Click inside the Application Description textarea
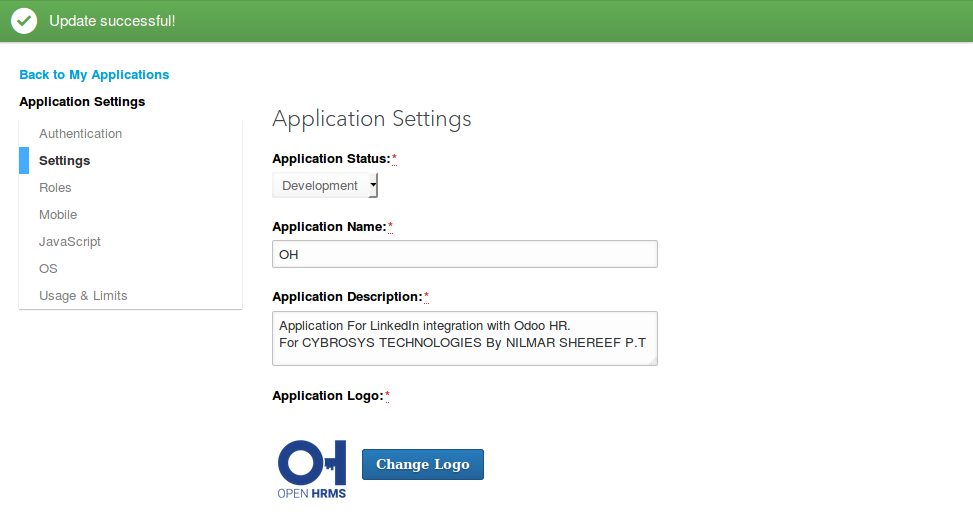Viewport: 973px width, 526px height. click(464, 337)
